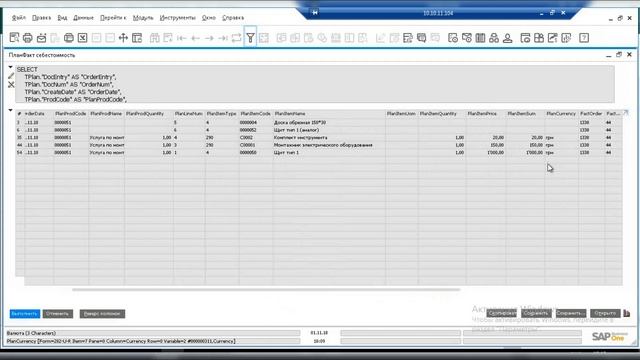Collapse the results grid using its triangle
The height and width of the screenshot is (360, 640).
point(11,110)
